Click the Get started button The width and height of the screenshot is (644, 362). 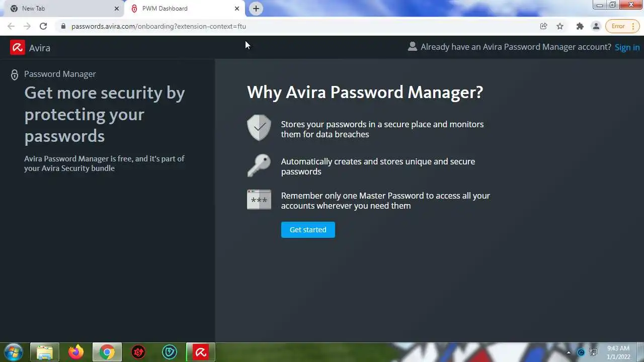[x=308, y=230]
